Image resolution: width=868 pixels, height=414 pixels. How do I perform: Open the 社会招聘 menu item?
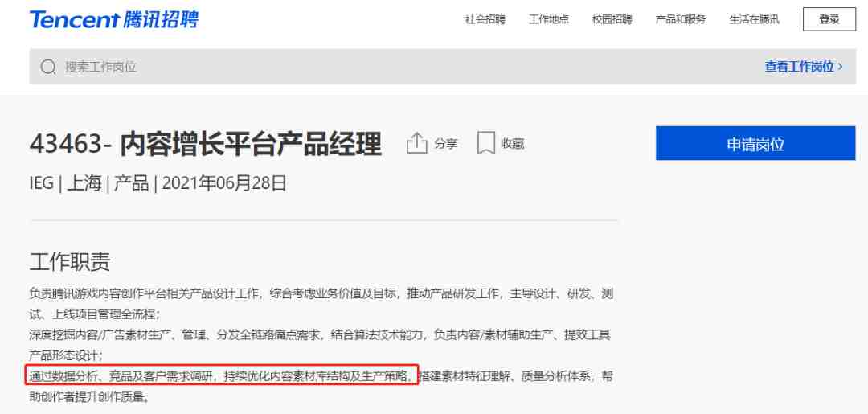[485, 19]
